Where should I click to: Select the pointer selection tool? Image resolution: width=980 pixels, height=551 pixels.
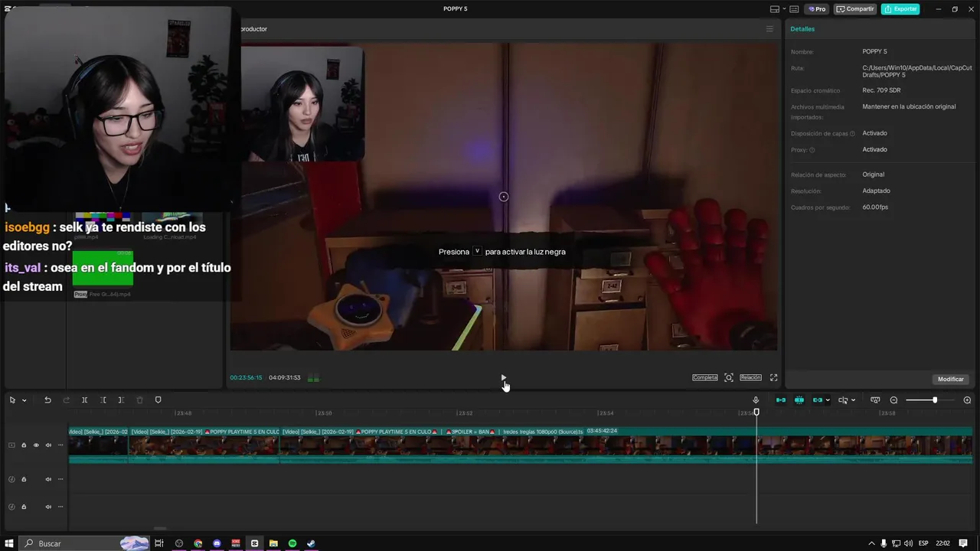[12, 400]
